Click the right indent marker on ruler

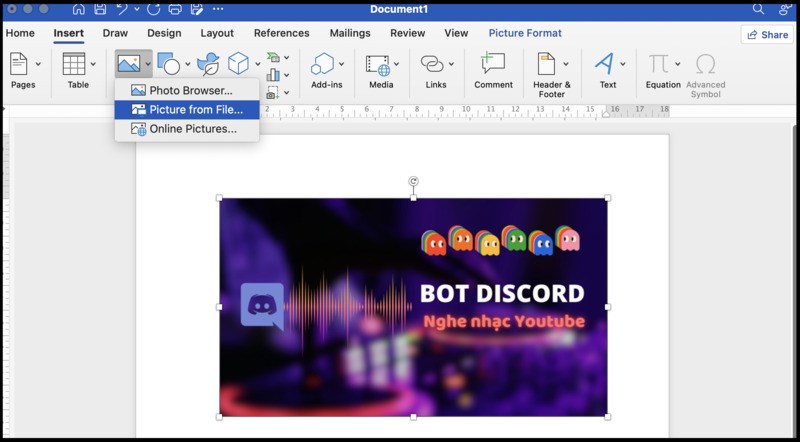(606, 114)
